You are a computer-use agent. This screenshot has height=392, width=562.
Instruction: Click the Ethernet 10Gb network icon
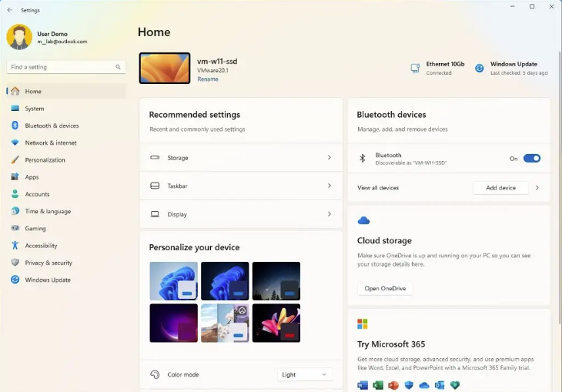pyautogui.click(x=415, y=69)
